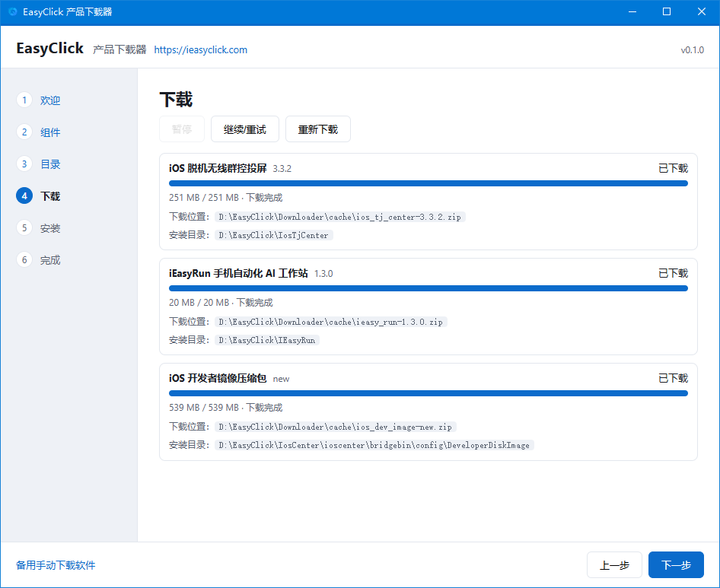The image size is (720, 588).
Task: Click the D:\EasyClick\IosTjCenter install path
Action: tap(274, 236)
